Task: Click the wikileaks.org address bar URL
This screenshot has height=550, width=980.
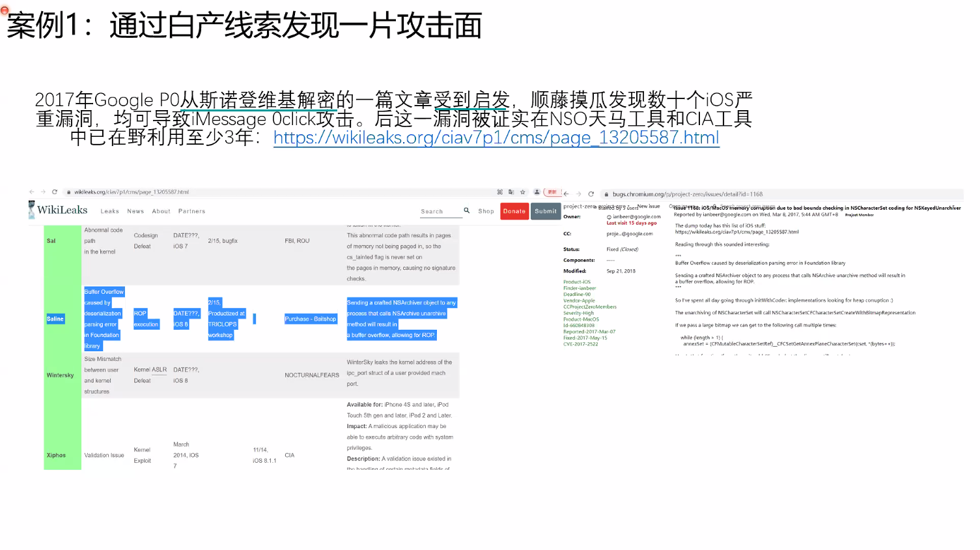Action: coord(132,192)
